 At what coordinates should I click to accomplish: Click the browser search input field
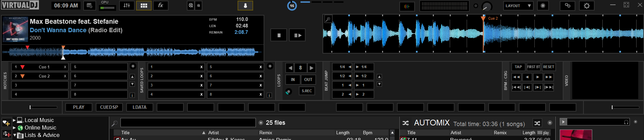(188, 122)
